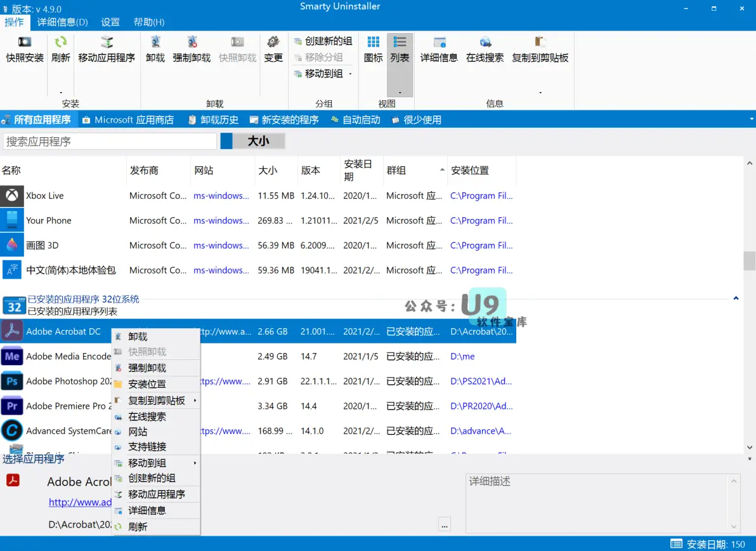Click the 快照安装 snapshot install icon
The width and height of the screenshot is (756, 551).
point(25,42)
